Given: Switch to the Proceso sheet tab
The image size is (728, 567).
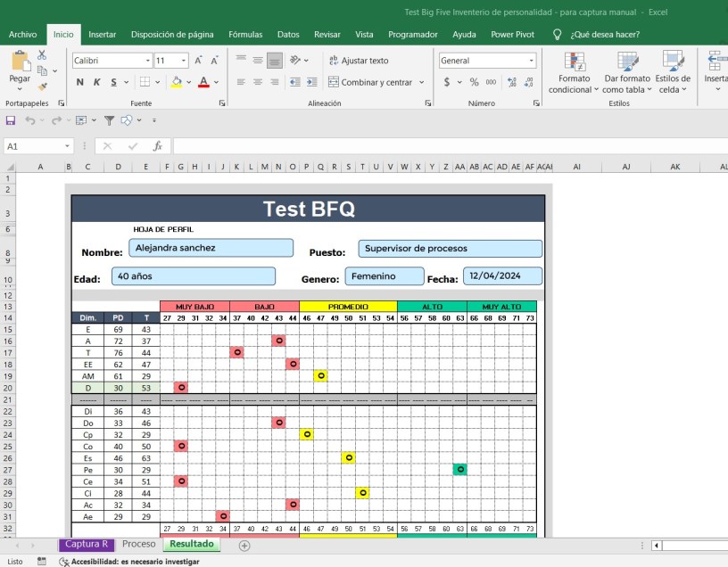Looking at the screenshot, I should point(138,544).
